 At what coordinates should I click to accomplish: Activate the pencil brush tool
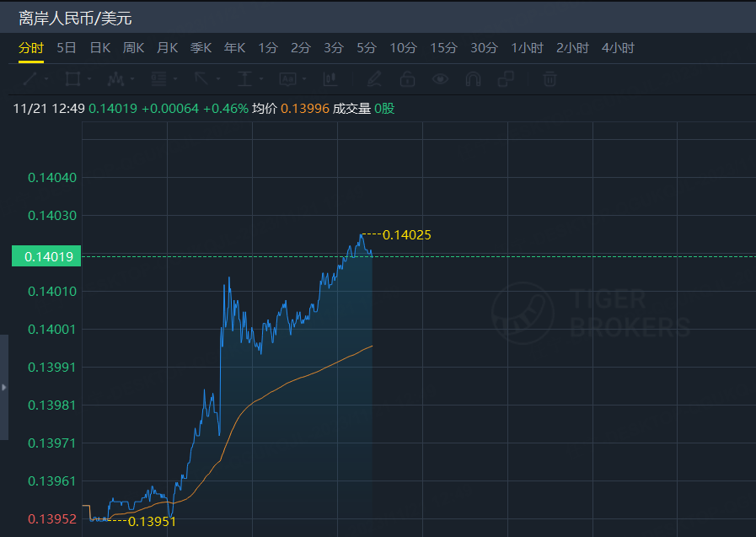[374, 78]
